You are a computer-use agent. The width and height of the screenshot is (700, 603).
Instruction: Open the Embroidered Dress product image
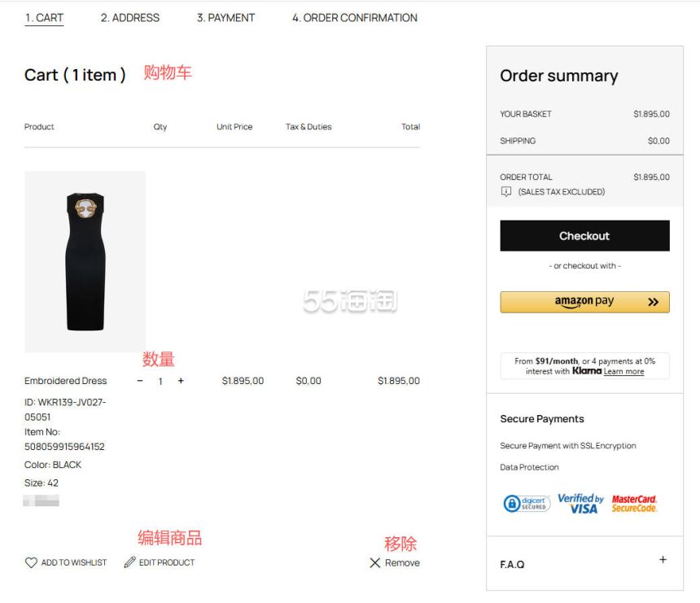pos(85,261)
